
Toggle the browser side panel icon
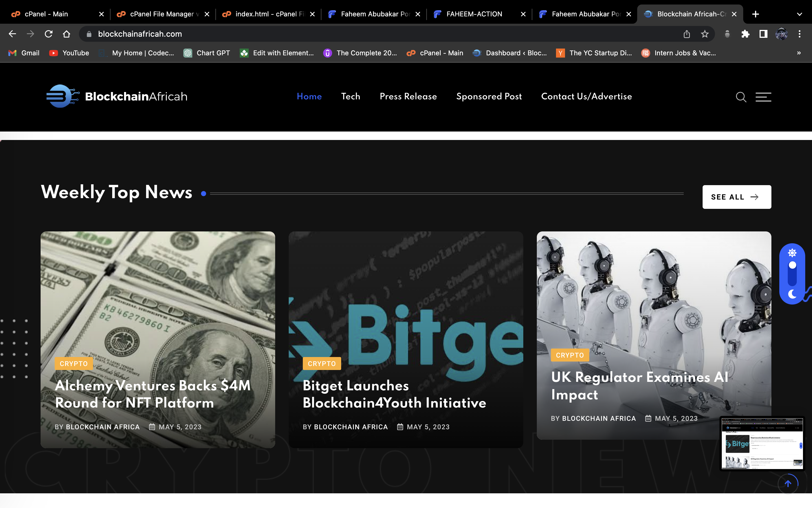point(763,34)
